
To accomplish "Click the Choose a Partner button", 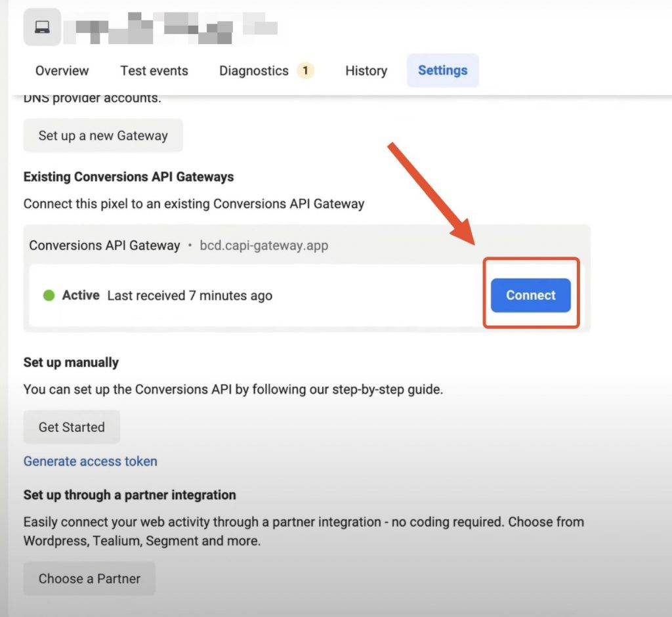I will [x=89, y=578].
